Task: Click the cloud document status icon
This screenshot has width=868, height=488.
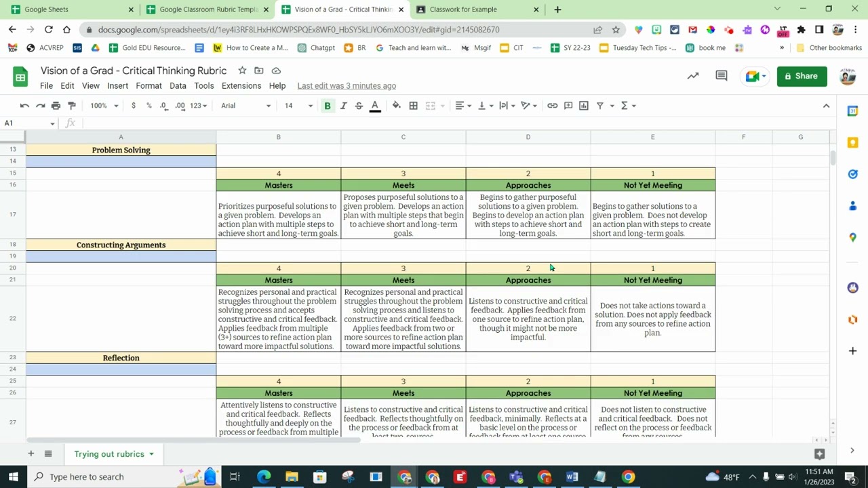Action: [276, 70]
